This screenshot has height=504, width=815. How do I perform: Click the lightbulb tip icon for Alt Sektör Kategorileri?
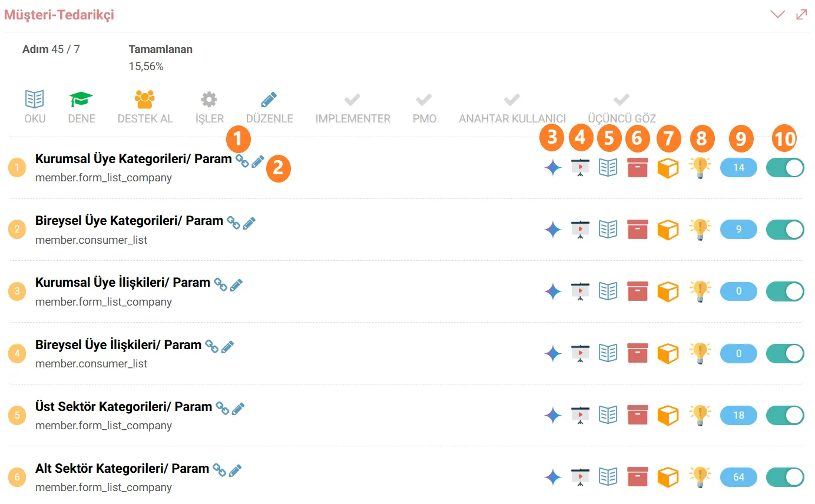tap(700, 477)
